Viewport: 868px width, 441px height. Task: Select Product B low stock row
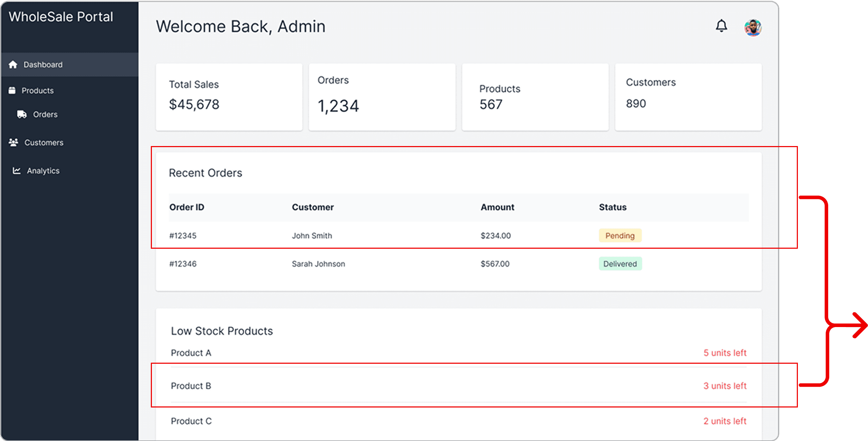[x=458, y=386]
